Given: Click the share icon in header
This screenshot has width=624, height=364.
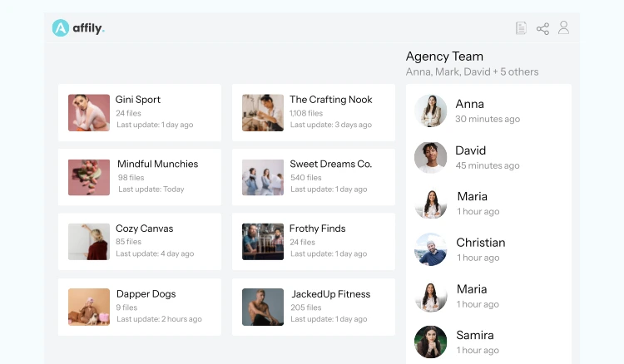Looking at the screenshot, I should pyautogui.click(x=542, y=28).
